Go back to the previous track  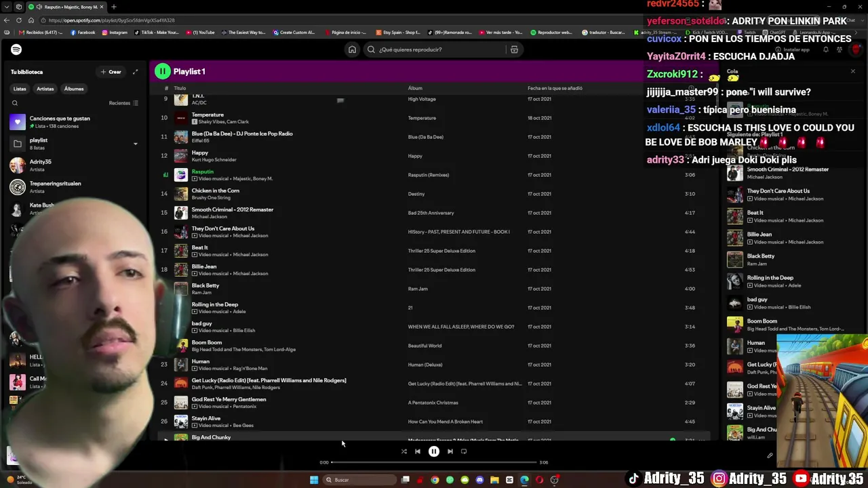point(418,451)
